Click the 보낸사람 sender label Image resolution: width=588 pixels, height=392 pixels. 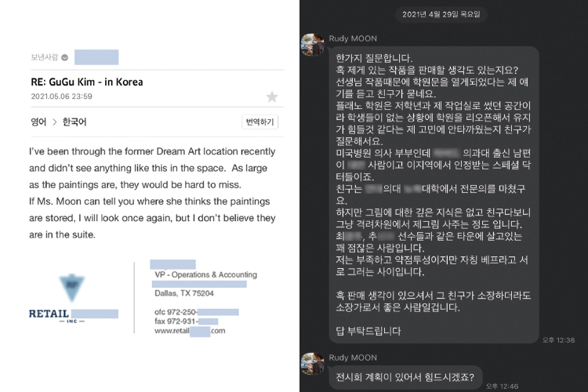pyautogui.click(x=44, y=57)
